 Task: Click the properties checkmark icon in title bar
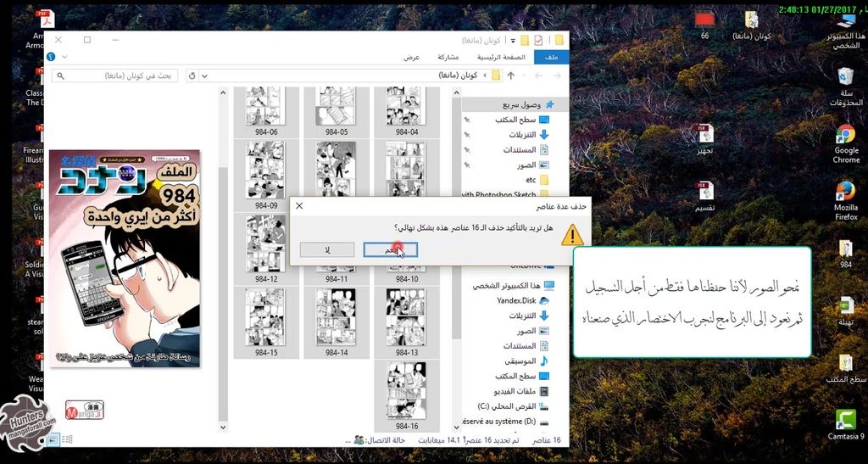coord(538,40)
